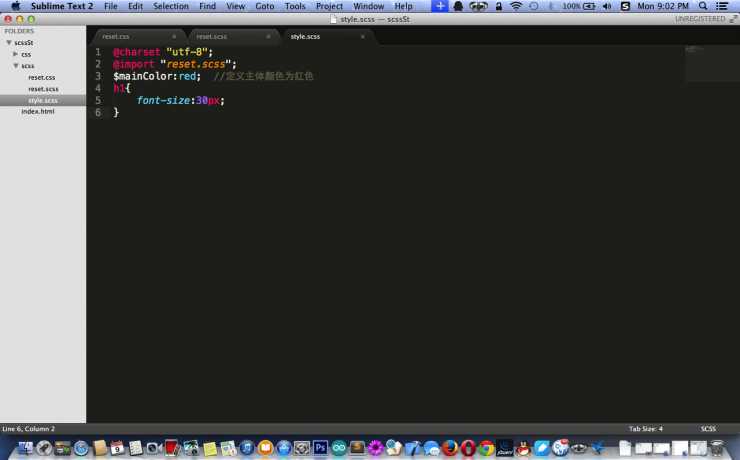Click line number 3 in gutter

pos(98,76)
